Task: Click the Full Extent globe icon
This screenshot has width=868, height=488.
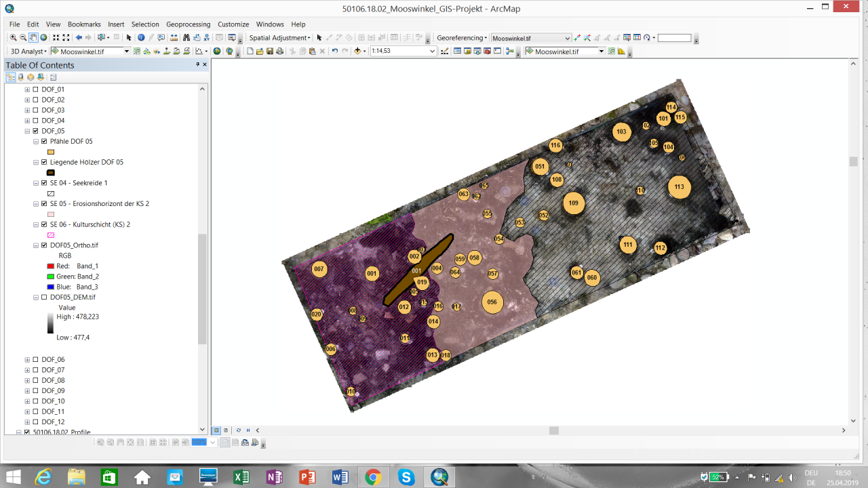Action: point(43,38)
